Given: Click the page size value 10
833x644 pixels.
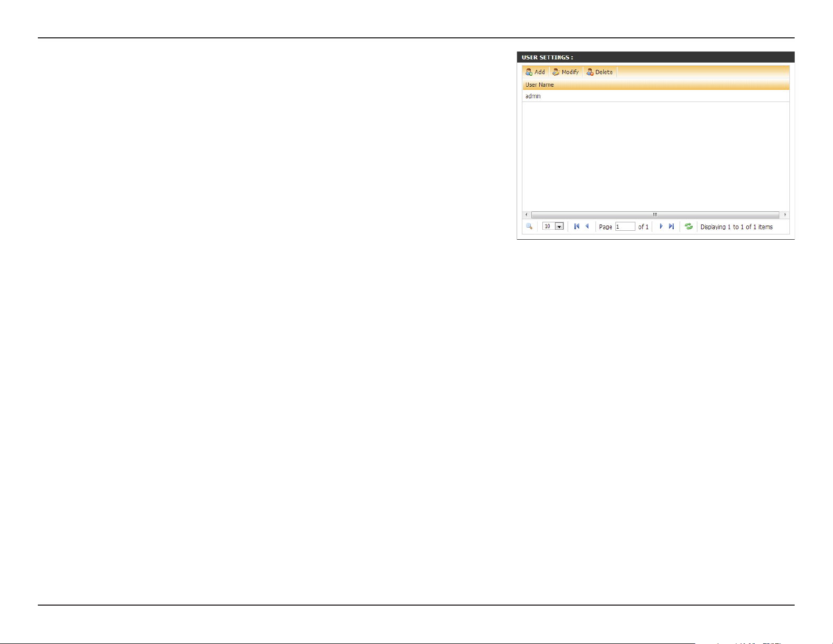Looking at the screenshot, I should 548,227.
